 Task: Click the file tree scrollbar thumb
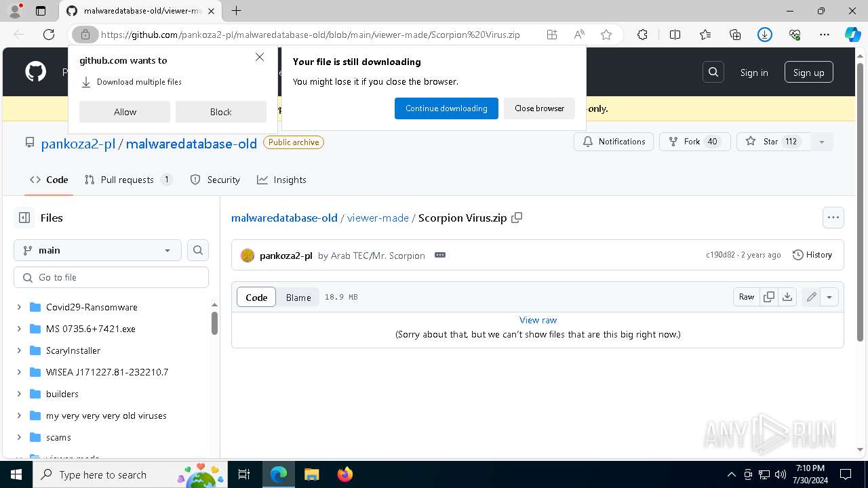click(x=214, y=323)
